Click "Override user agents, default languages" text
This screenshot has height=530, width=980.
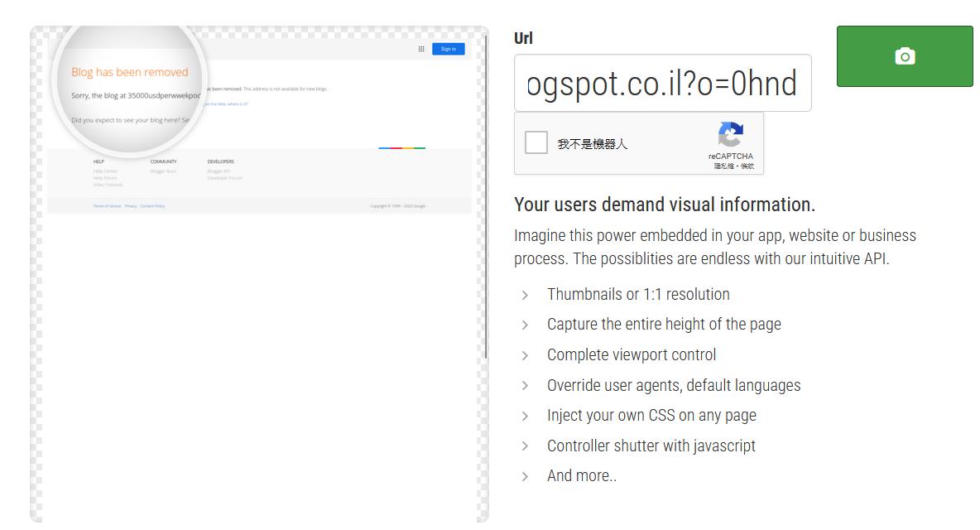[674, 385]
